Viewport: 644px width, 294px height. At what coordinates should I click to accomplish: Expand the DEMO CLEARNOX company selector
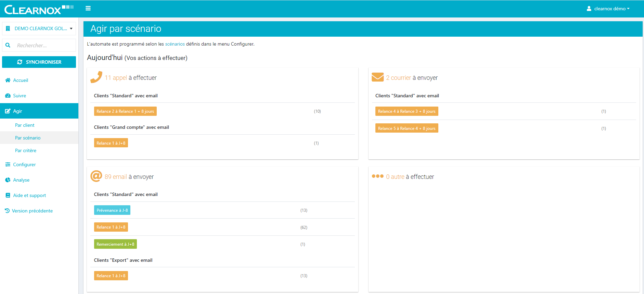39,28
